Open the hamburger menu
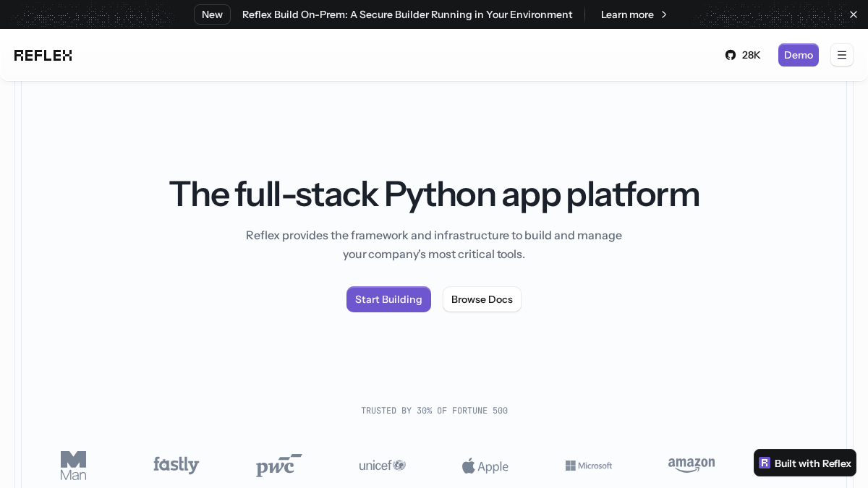This screenshot has width=868, height=488. coord(842,55)
